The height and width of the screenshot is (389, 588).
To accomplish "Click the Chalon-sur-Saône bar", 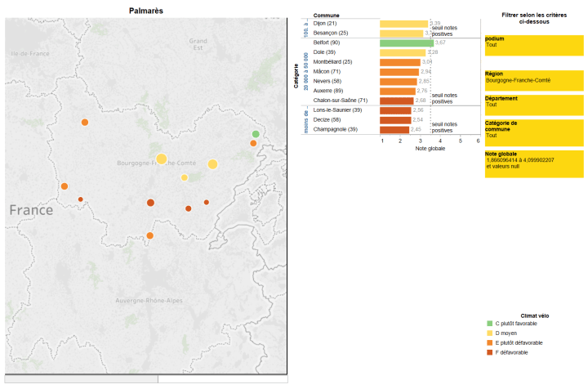I will [x=396, y=101].
